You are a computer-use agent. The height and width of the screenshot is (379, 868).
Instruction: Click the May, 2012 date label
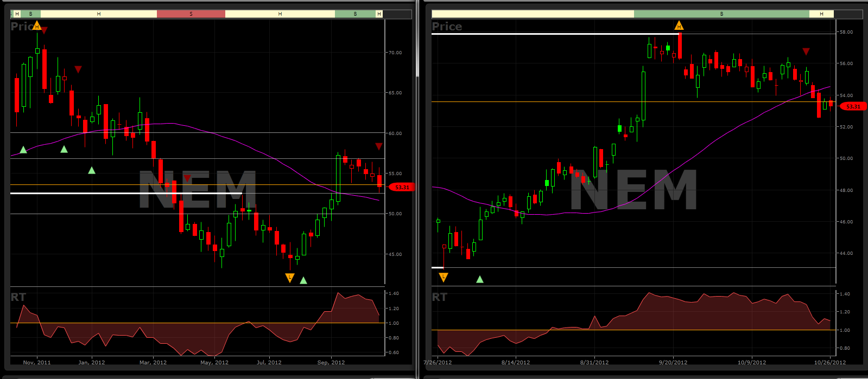pos(214,362)
